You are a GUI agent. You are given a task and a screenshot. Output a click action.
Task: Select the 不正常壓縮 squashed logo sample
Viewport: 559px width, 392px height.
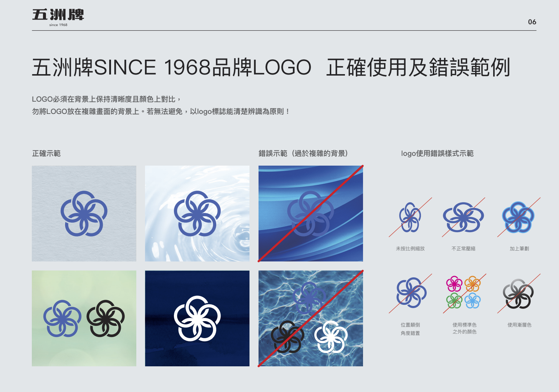pyautogui.click(x=463, y=217)
